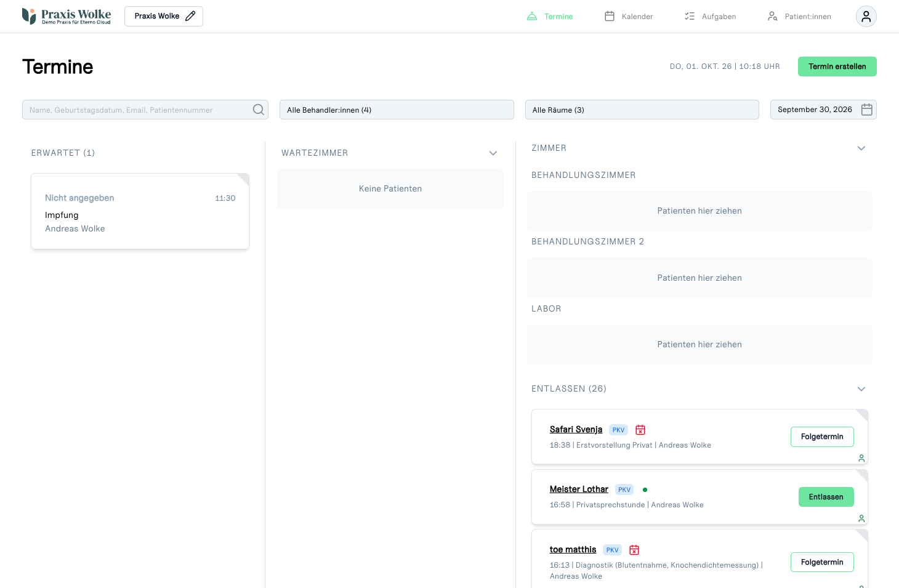Click the pencil edit icon beside Praxis Wolke
This screenshot has width=899, height=588.
[190, 16]
